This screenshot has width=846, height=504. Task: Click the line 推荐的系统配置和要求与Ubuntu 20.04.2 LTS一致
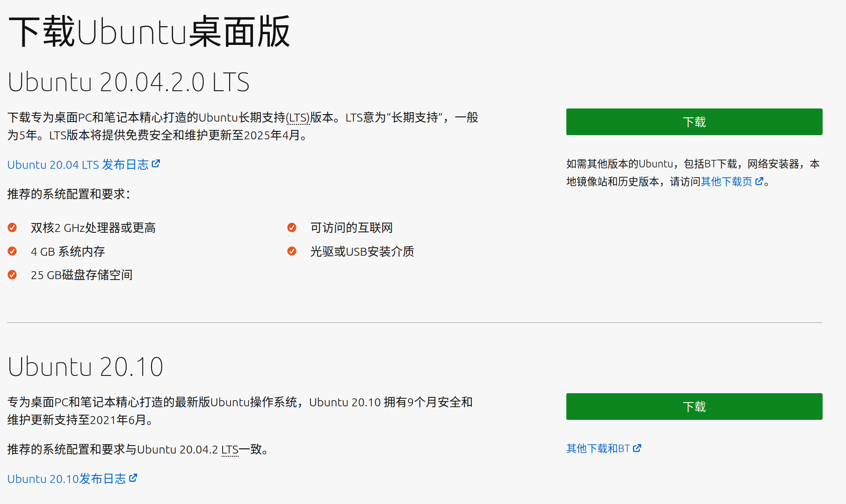coord(139,450)
